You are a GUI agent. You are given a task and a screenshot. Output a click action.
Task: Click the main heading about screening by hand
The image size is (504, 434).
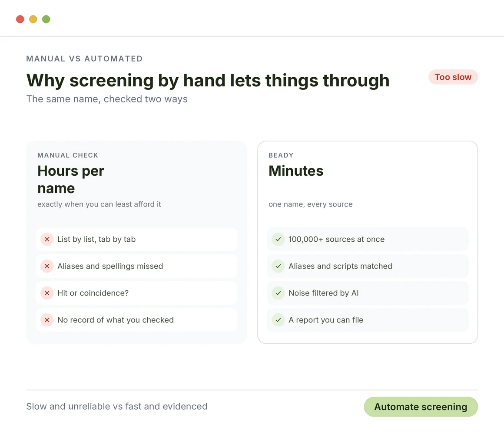(208, 80)
